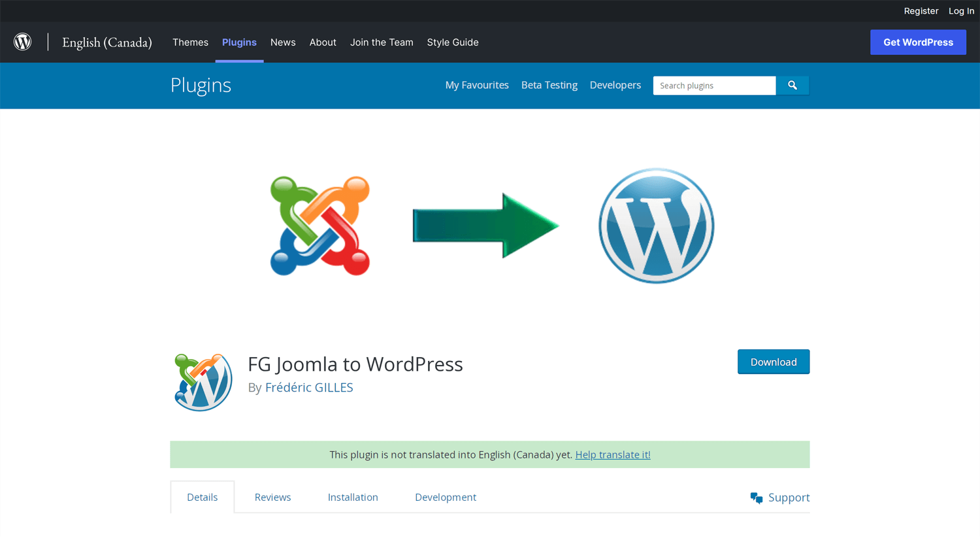
Task: Click the Register link
Action: click(x=921, y=11)
